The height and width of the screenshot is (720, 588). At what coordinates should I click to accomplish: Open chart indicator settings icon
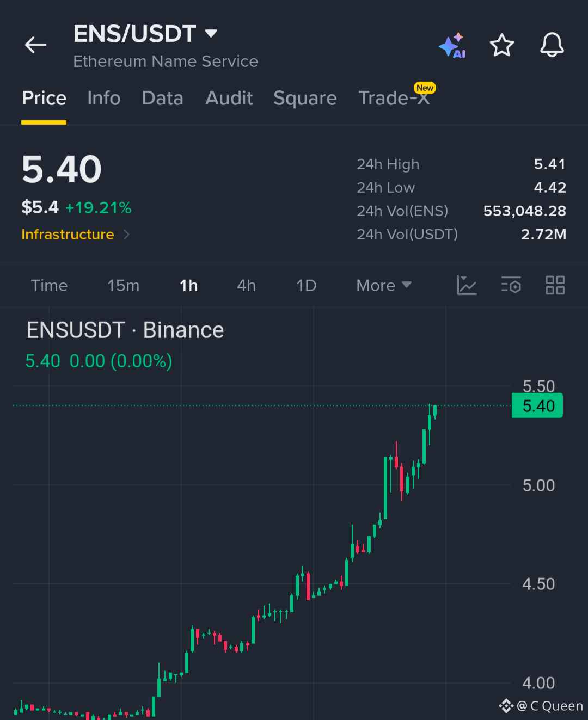point(511,285)
